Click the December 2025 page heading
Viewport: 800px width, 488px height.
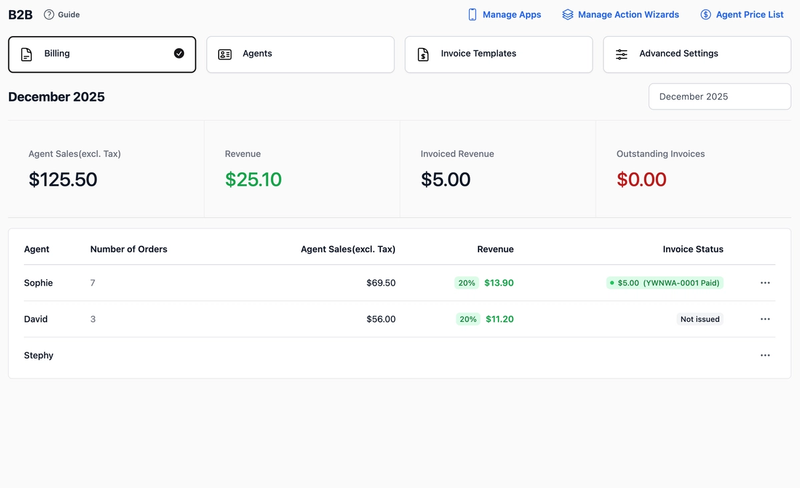[57, 97]
